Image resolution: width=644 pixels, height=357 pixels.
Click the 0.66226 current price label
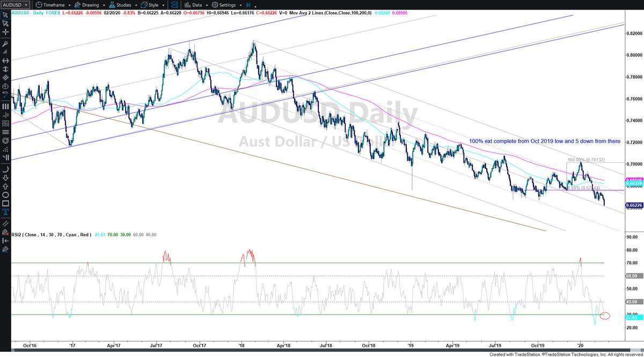click(634, 205)
